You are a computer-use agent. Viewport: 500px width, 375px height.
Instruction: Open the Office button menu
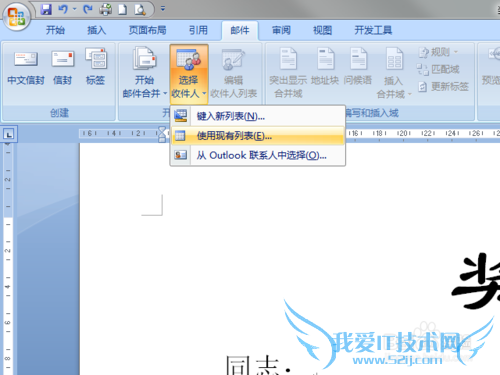tap(16, 16)
